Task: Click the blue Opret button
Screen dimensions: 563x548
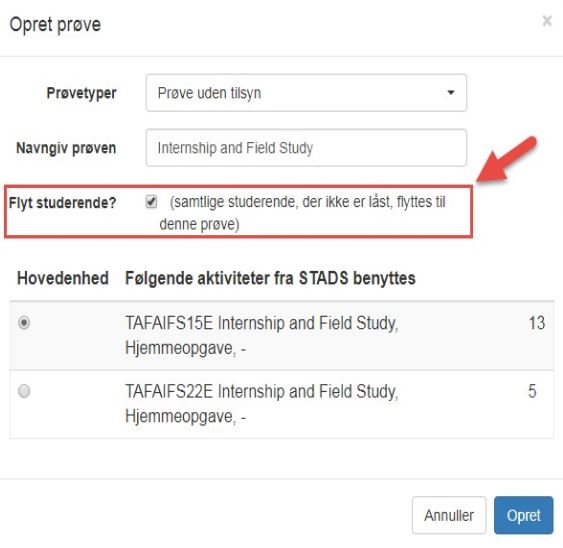Action: click(x=524, y=515)
